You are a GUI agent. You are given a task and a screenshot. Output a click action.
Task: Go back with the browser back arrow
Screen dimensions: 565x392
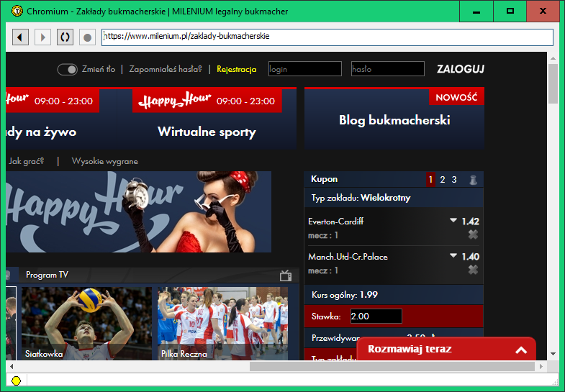pos(20,37)
